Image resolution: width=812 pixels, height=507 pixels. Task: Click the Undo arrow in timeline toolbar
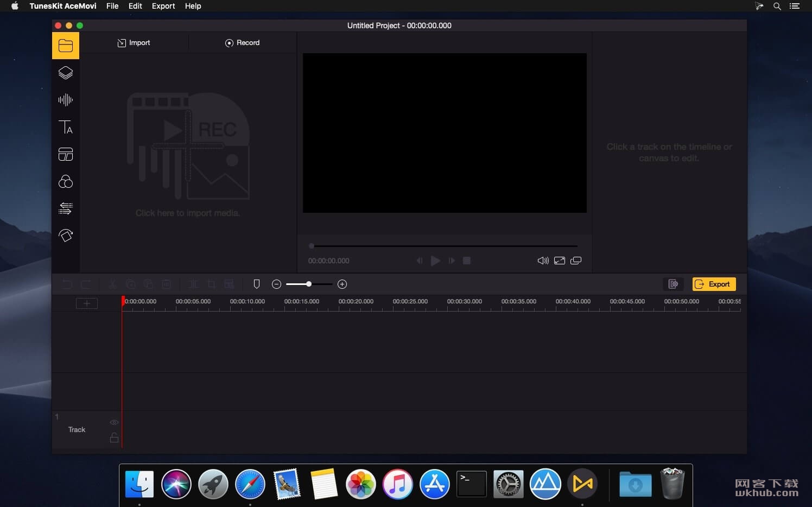pos(67,284)
